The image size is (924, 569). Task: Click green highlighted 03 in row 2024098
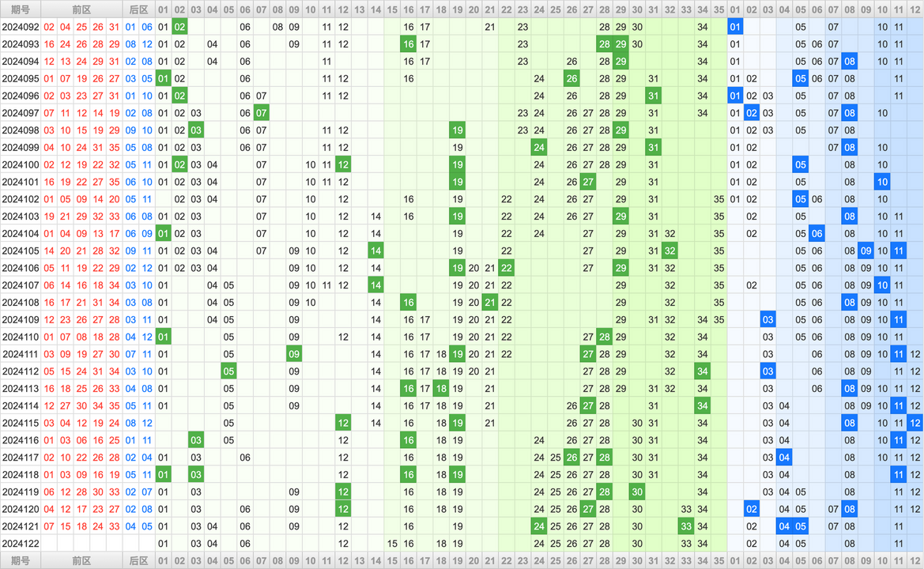coord(196,130)
